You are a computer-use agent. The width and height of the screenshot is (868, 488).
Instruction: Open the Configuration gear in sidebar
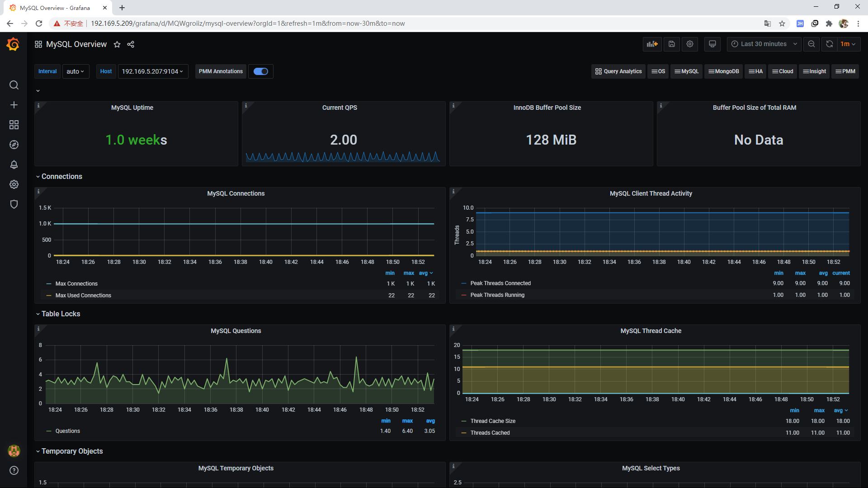click(x=14, y=184)
